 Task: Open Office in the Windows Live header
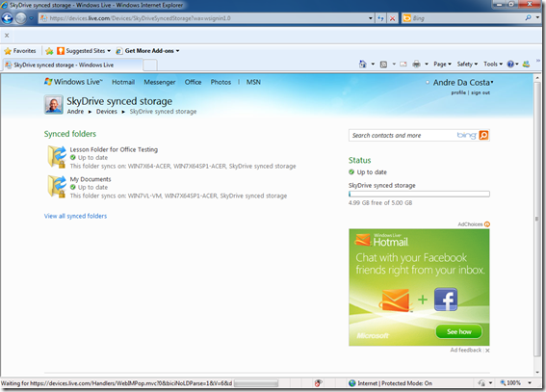pos(193,82)
